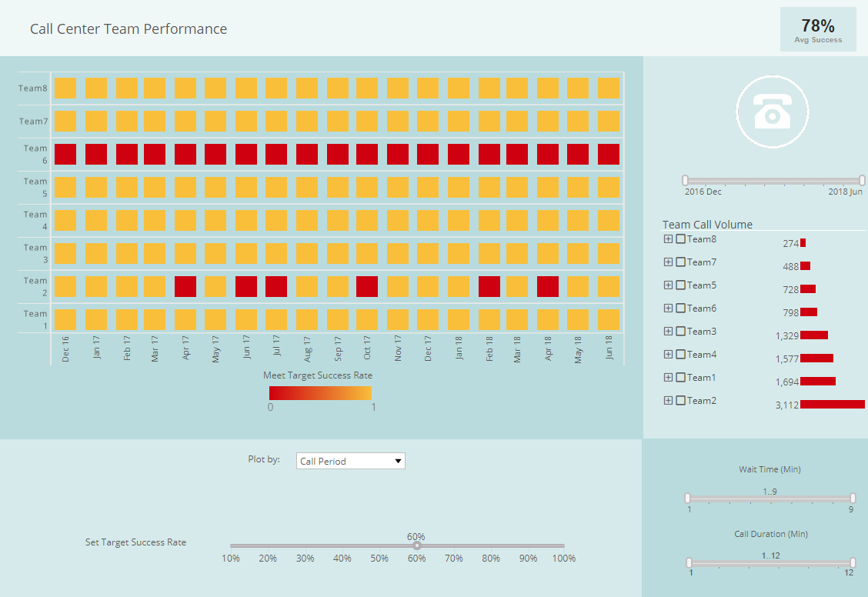This screenshot has height=597, width=868.
Task: Click Team8's red call volume bar
Action: [x=804, y=242]
